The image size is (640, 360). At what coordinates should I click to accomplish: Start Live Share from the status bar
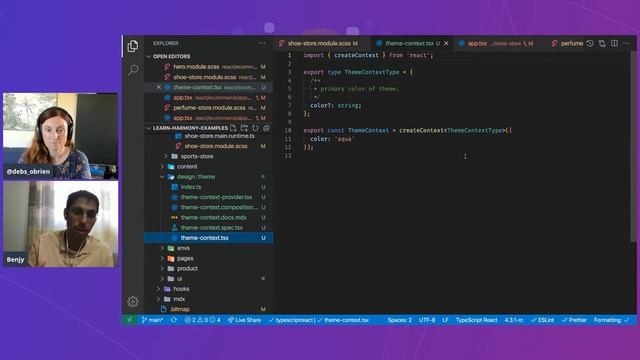[x=244, y=320]
